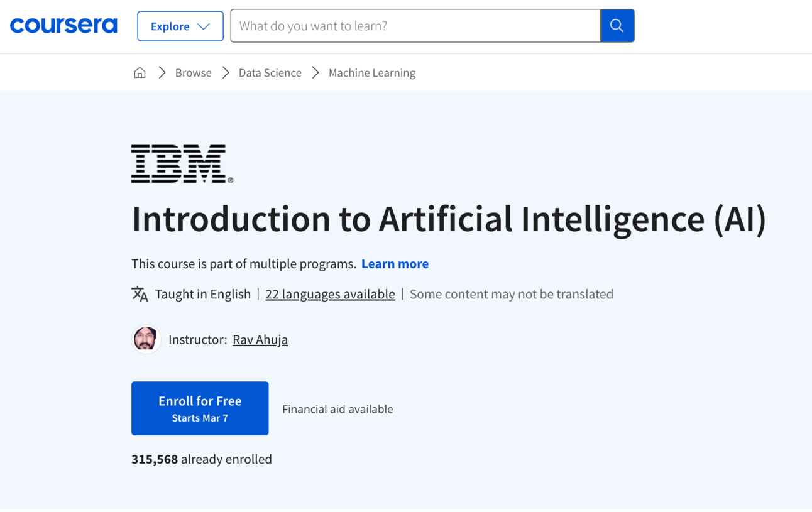Click the Learn more link
Viewport: 812px width, 512px height.
click(x=395, y=264)
